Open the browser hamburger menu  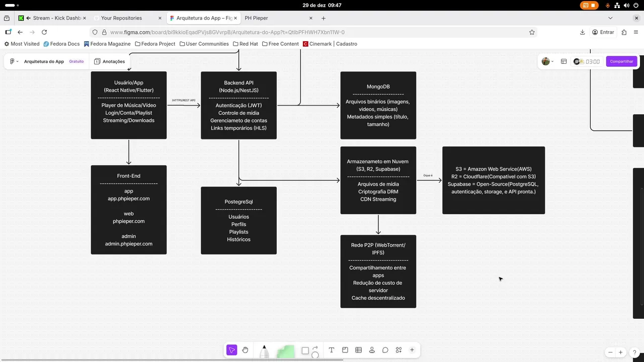[636, 32]
